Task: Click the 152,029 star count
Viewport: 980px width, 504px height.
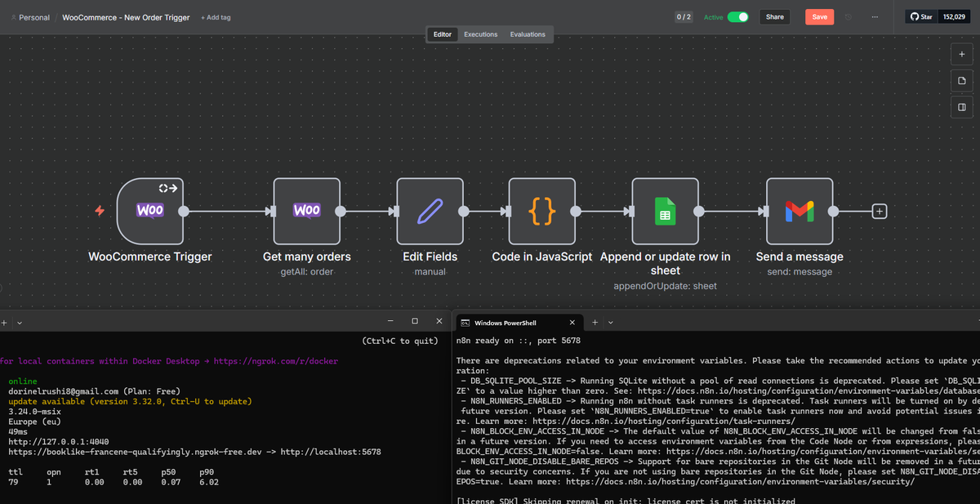Action: (x=955, y=16)
